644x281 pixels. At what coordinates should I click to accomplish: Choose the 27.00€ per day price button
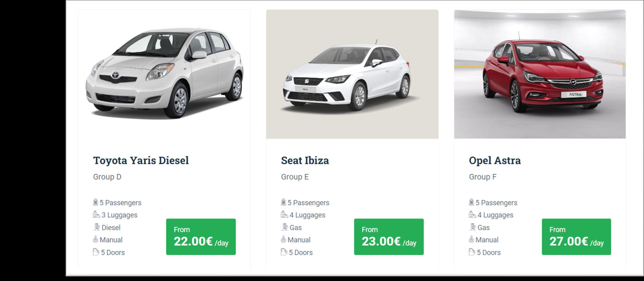pos(576,237)
